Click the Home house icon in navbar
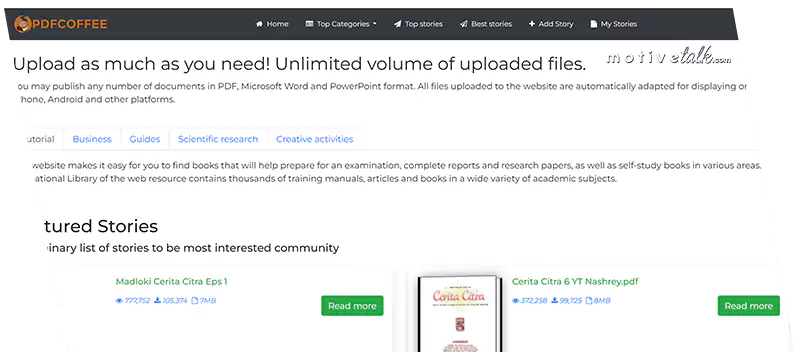 pos(259,24)
